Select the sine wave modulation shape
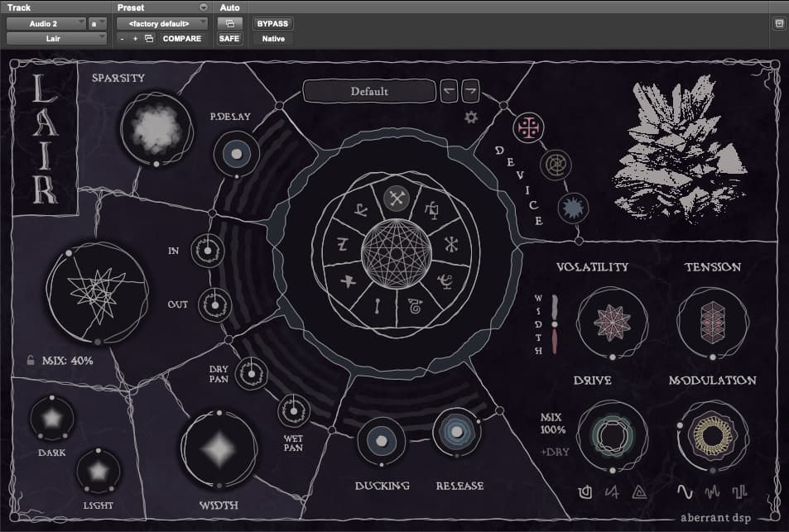This screenshot has width=789, height=532. 685,491
